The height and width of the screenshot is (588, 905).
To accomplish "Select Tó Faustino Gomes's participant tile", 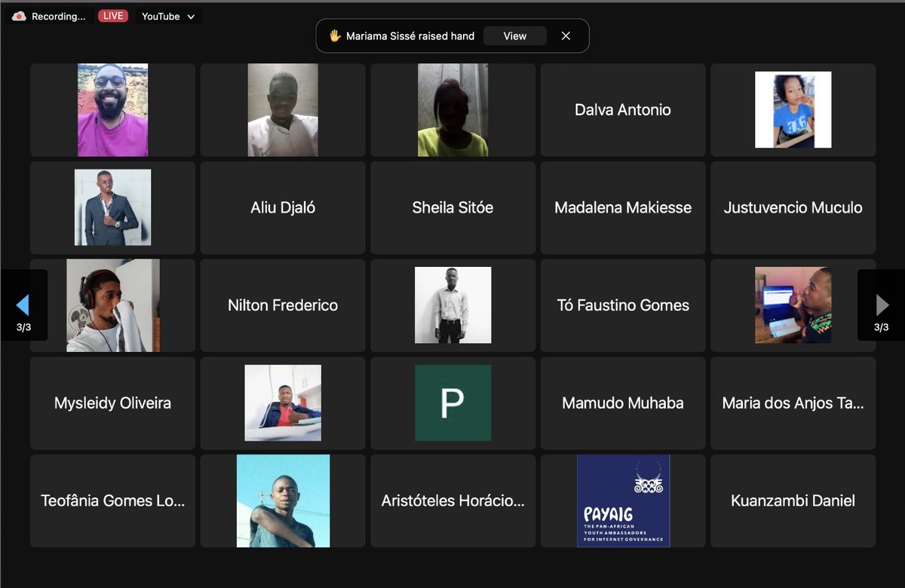I will [623, 305].
